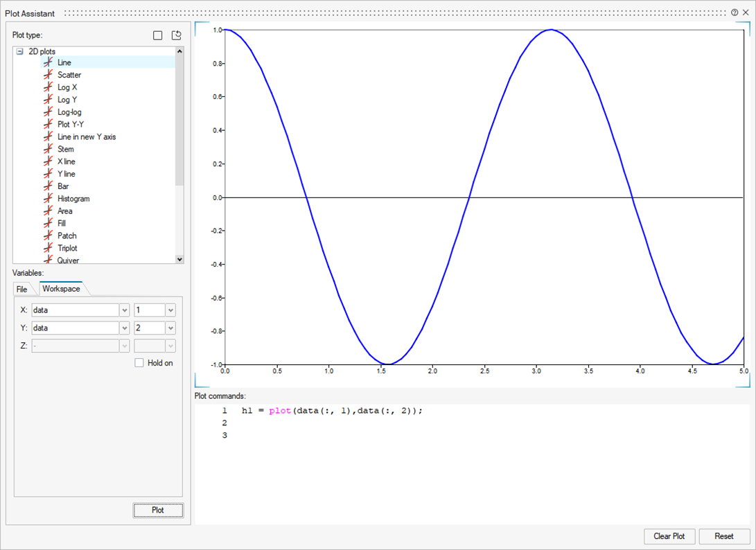
Task: Click the Triplot plot type icon
Action: click(48, 248)
